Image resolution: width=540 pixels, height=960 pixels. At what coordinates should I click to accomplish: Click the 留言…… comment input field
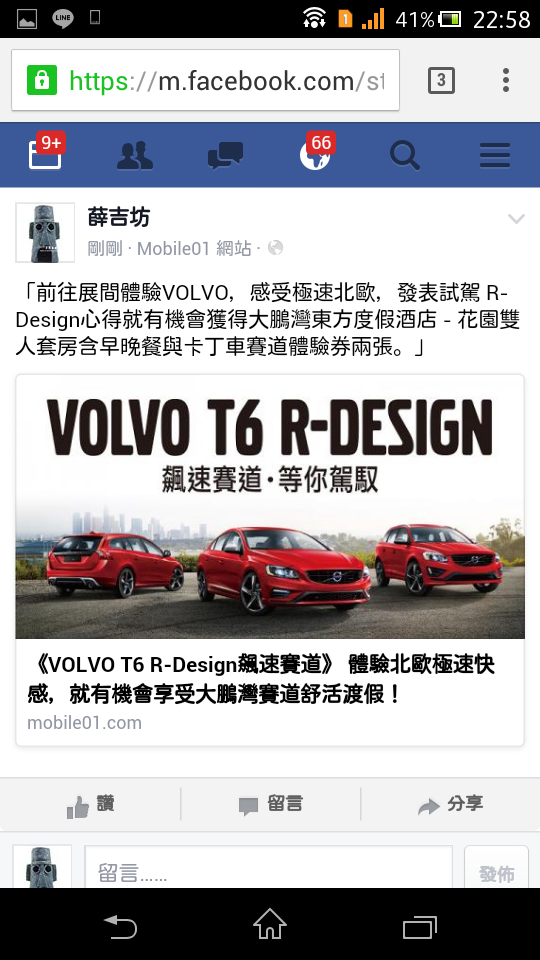pyautogui.click(x=269, y=869)
